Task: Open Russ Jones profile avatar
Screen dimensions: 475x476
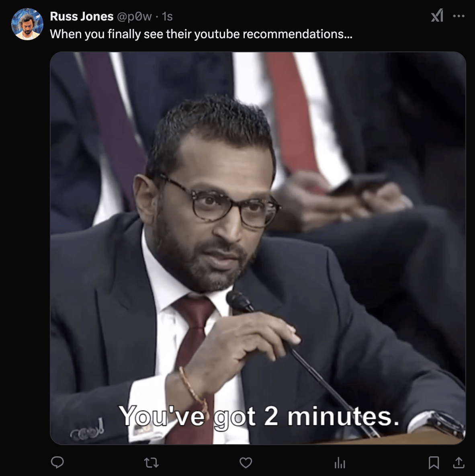Action: click(27, 24)
